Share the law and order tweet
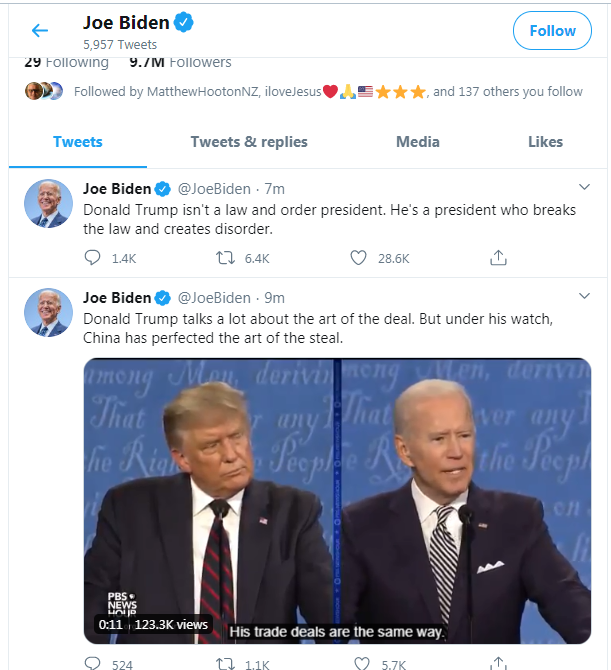Image resolution: width=611 pixels, height=670 pixels. (x=498, y=258)
